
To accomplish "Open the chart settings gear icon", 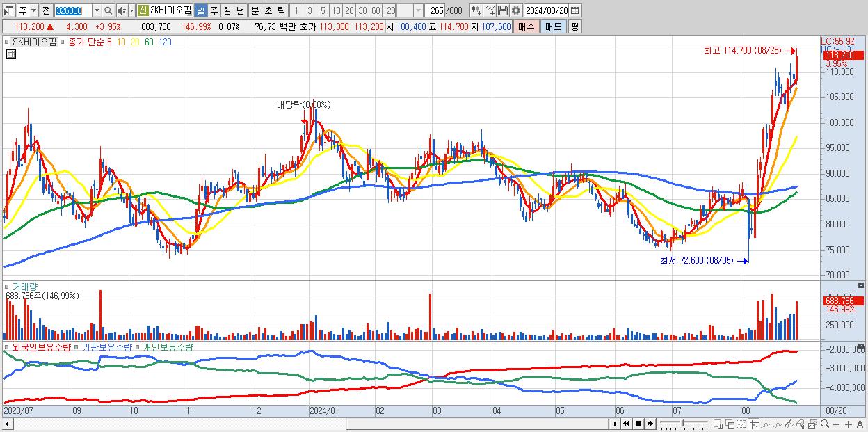I will pyautogui.click(x=516, y=10).
